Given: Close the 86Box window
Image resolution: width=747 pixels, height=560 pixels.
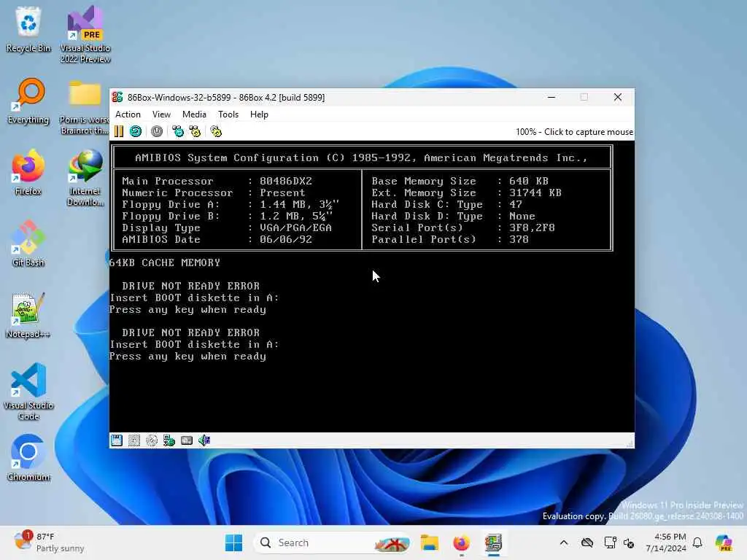Looking at the screenshot, I should tap(618, 97).
